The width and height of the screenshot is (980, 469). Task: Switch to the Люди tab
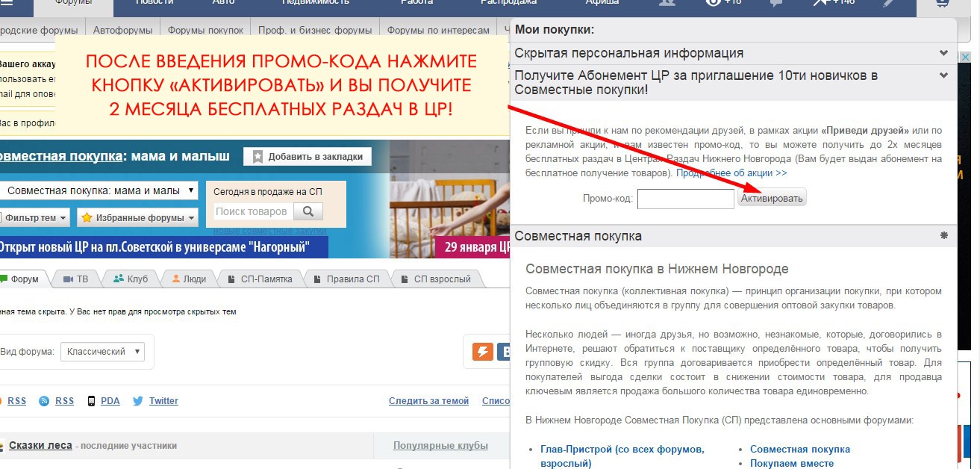pyautogui.click(x=189, y=279)
